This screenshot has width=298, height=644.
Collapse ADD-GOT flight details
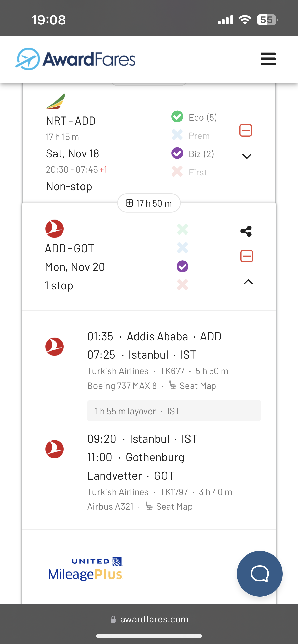[248, 282]
